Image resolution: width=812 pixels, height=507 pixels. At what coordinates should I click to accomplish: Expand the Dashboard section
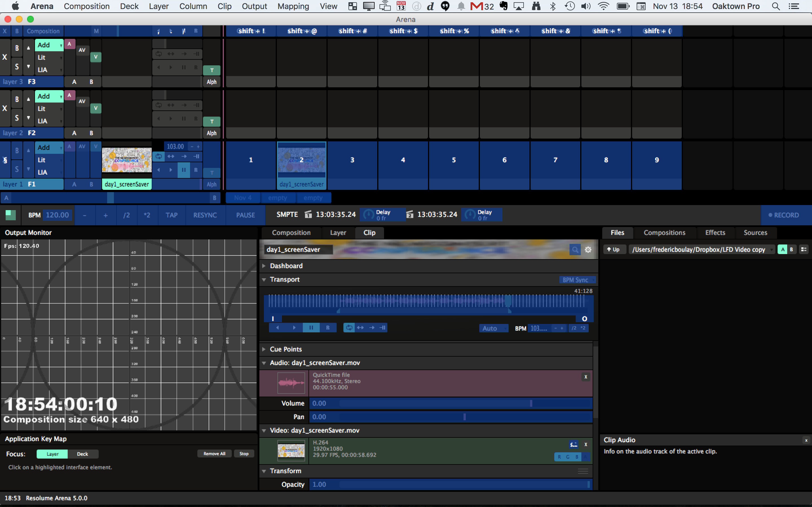click(x=286, y=266)
